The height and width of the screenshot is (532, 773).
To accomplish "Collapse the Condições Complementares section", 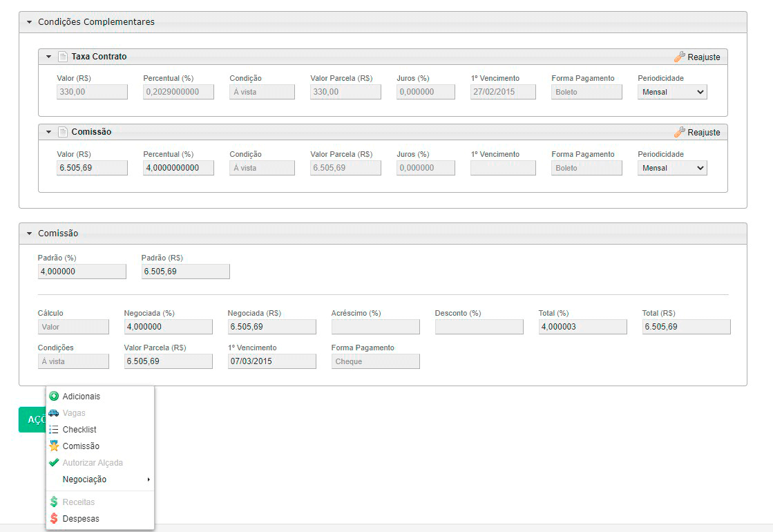I will tap(29, 22).
